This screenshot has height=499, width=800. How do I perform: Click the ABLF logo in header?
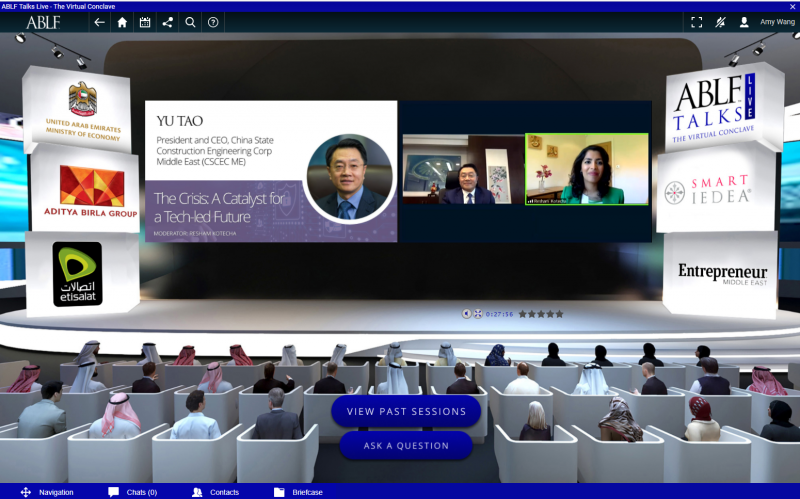pos(43,22)
